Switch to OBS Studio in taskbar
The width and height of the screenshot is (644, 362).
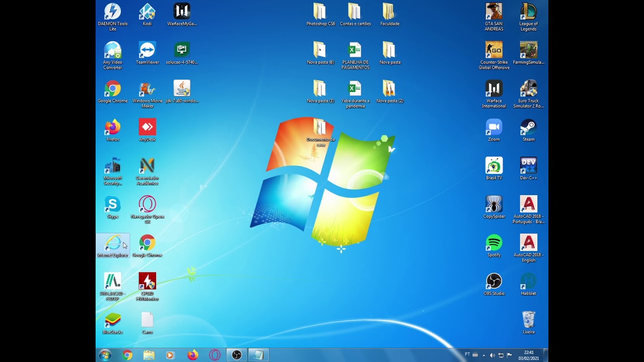[x=236, y=355]
